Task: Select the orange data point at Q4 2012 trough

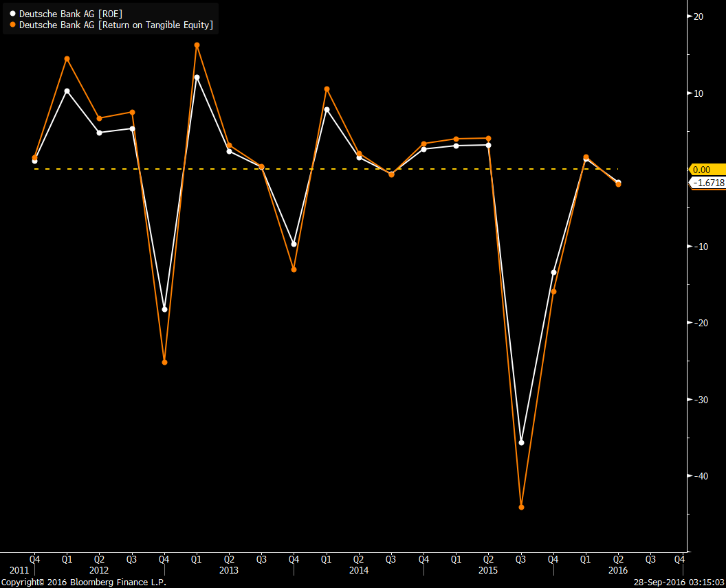Action: [164, 362]
